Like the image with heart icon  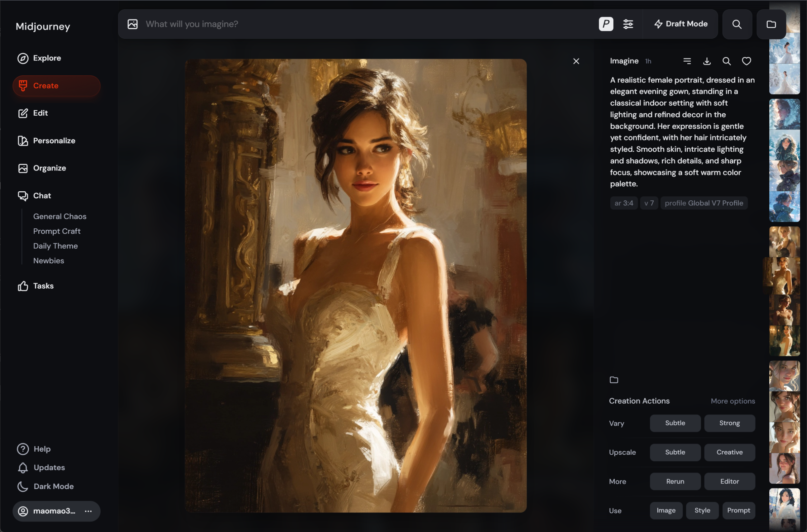[x=746, y=61]
